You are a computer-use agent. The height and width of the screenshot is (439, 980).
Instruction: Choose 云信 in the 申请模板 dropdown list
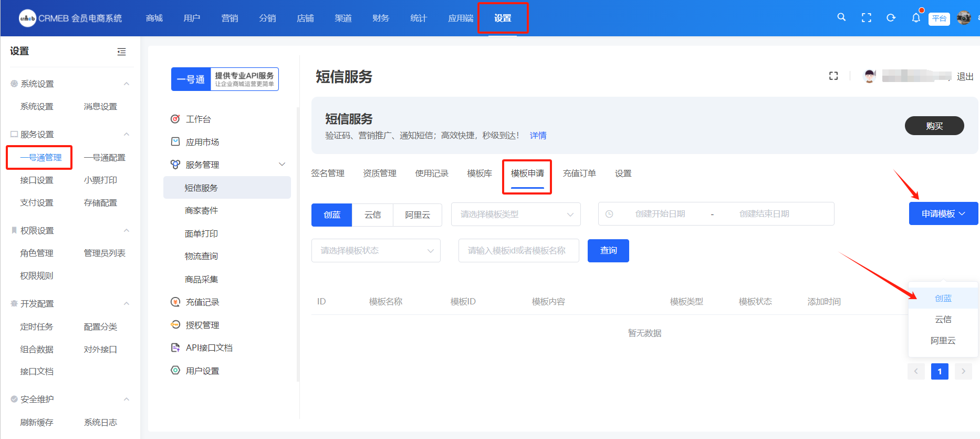pyautogui.click(x=943, y=320)
